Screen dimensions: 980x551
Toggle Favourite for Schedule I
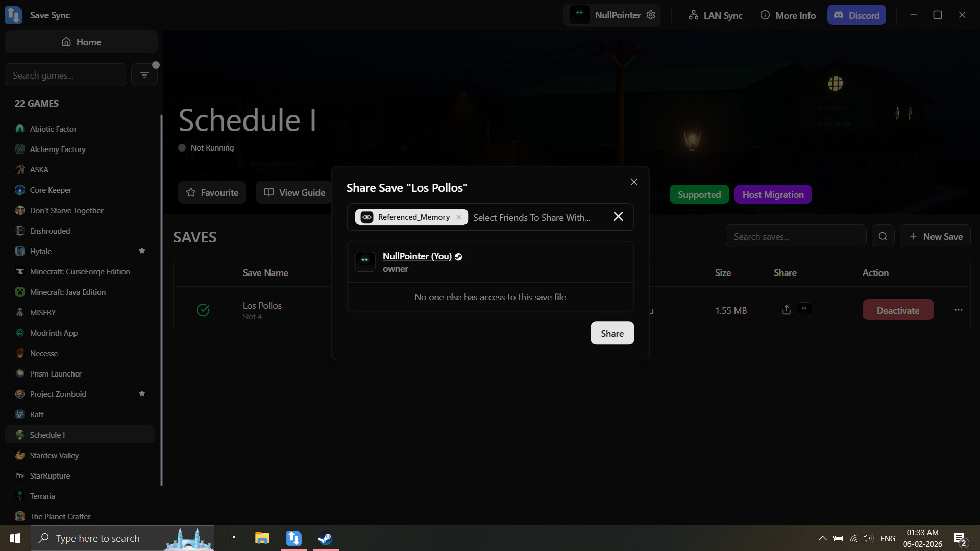pos(212,192)
